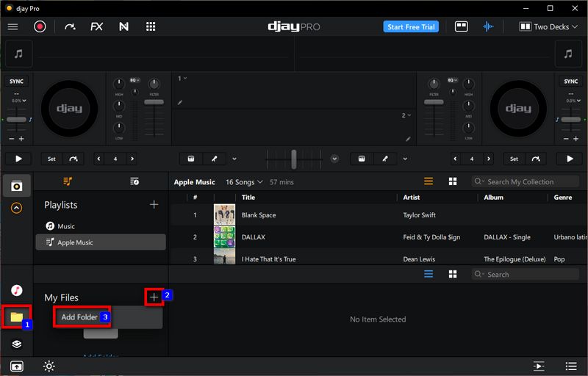The width and height of the screenshot is (588, 376).
Task: Open right mixer EQ dropdown
Action: tap(453, 80)
